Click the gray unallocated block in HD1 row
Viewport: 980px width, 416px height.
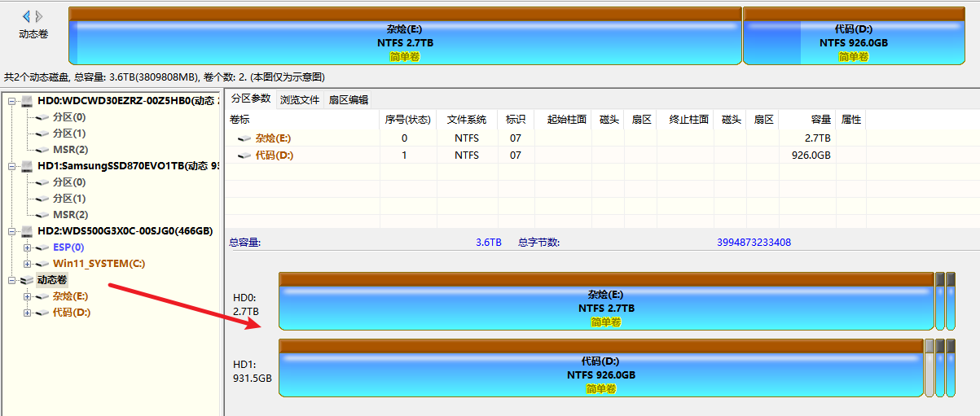click(929, 368)
